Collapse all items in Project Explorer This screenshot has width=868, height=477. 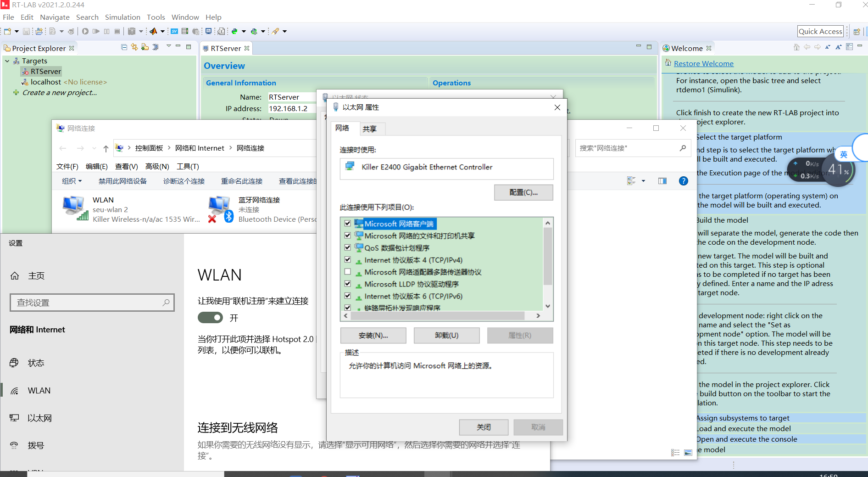tap(124, 46)
